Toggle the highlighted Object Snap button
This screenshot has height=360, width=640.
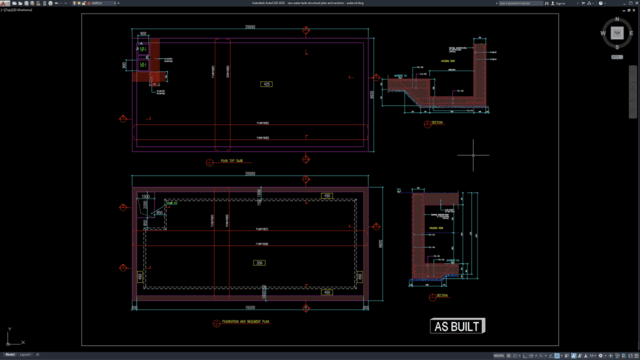(557, 356)
